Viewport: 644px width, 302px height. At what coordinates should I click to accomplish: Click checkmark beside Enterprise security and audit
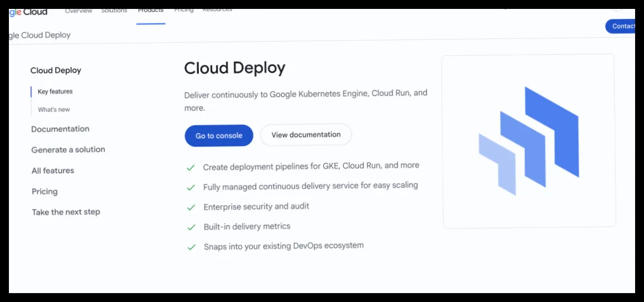click(x=191, y=207)
